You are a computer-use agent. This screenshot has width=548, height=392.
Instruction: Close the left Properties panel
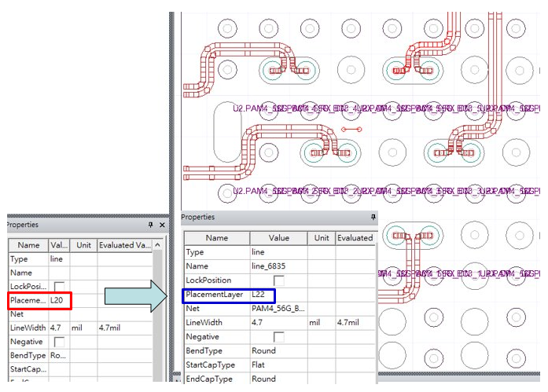pyautogui.click(x=162, y=225)
